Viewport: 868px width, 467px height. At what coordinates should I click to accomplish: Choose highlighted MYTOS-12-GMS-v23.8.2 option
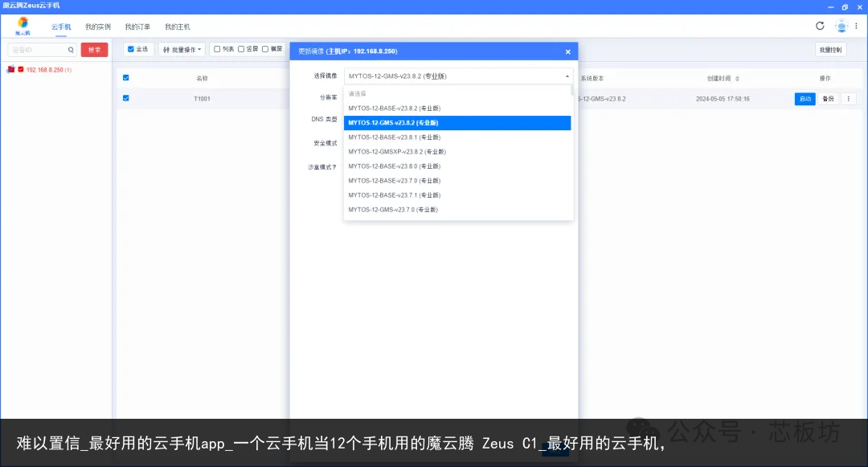[x=457, y=122]
